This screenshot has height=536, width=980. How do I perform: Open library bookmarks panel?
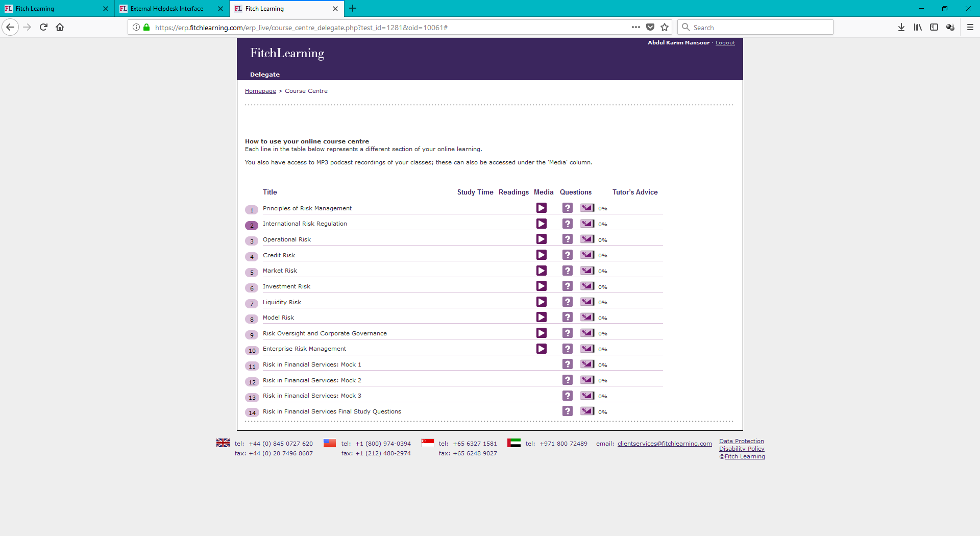pyautogui.click(x=918, y=27)
